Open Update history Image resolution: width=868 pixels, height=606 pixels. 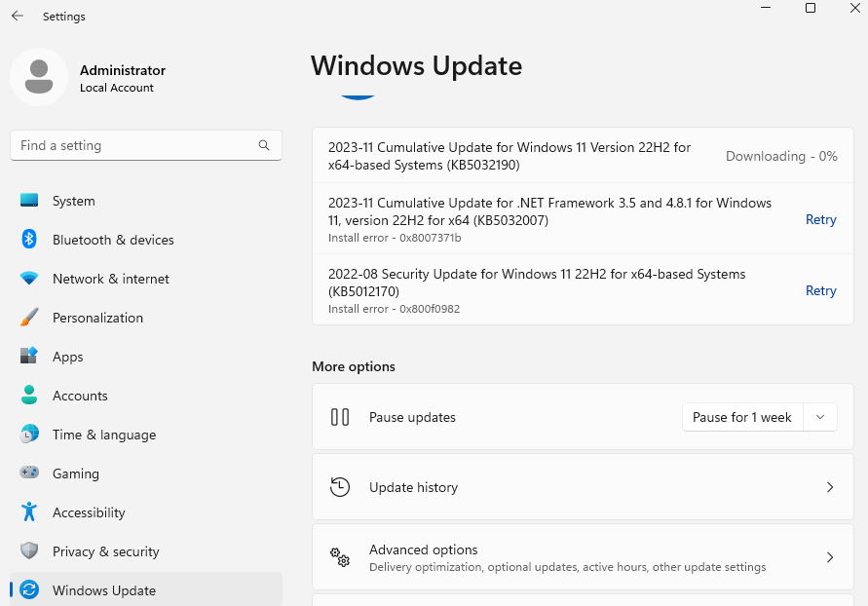(583, 487)
